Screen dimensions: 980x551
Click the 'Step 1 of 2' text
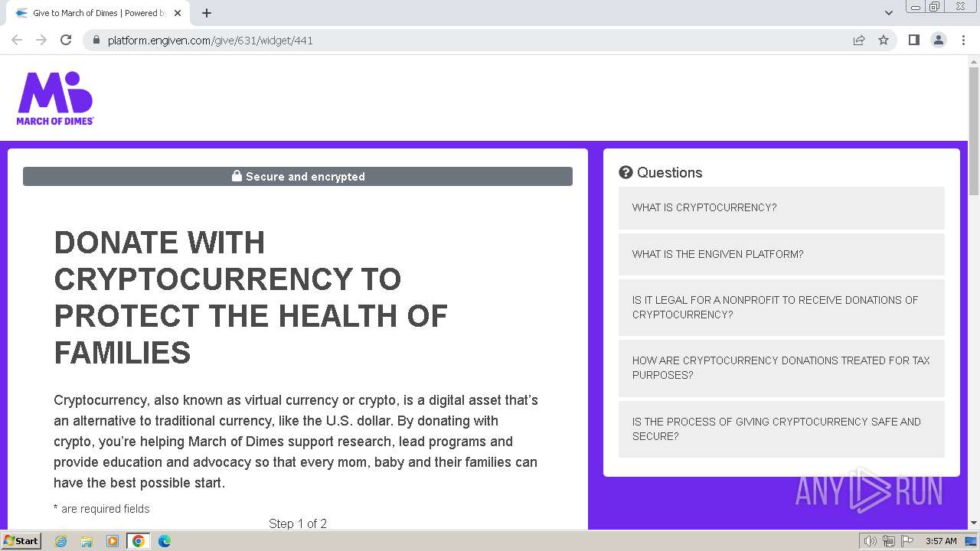pyautogui.click(x=298, y=523)
